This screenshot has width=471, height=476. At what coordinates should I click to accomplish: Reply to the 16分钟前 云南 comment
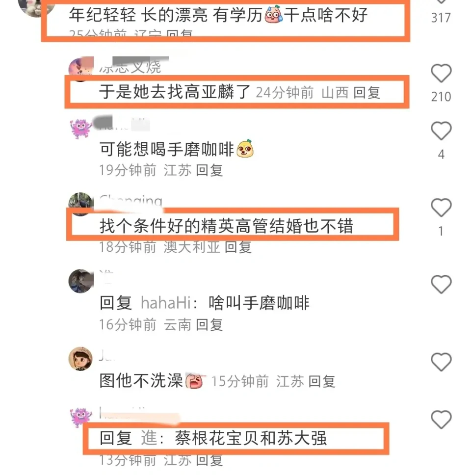[x=209, y=325]
